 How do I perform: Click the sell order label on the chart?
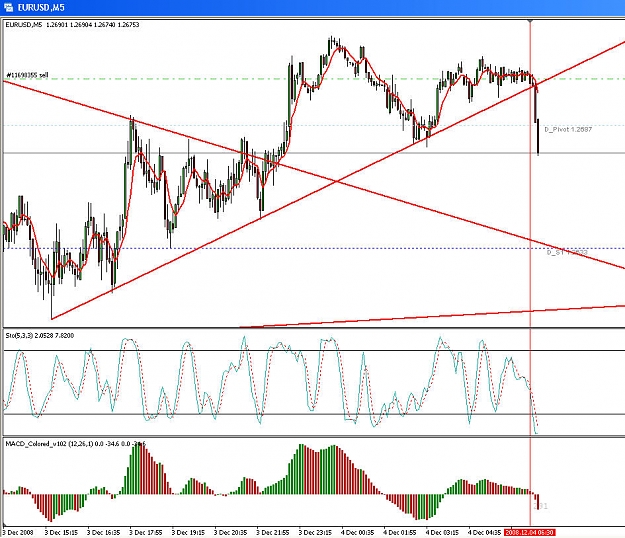(x=27, y=75)
